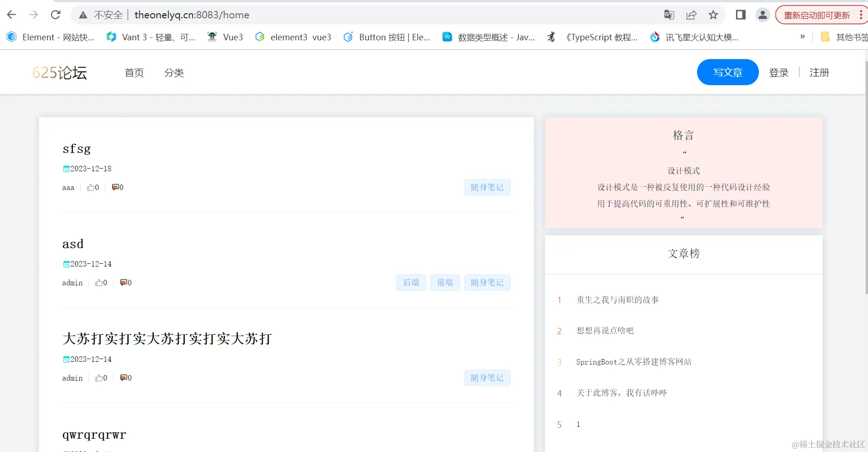The image size is (868, 452).
Task: Open article 重生之我与南职的故事 from the ranking
Action: [617, 300]
